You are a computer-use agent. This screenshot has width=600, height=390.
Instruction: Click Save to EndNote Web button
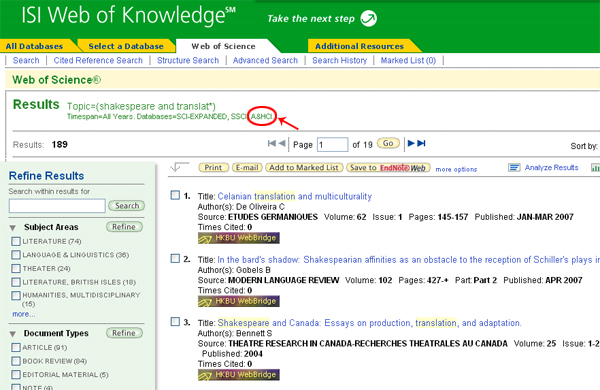point(388,167)
